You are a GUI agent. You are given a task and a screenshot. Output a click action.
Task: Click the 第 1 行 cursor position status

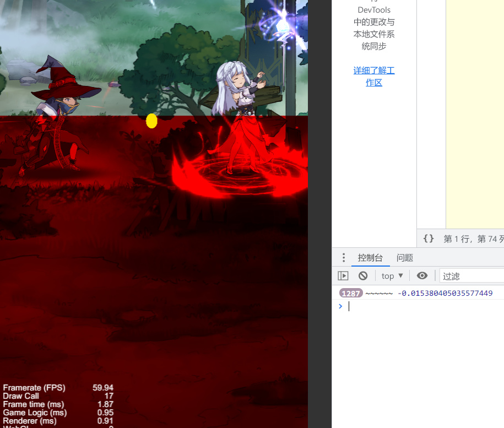pyautogui.click(x=474, y=239)
